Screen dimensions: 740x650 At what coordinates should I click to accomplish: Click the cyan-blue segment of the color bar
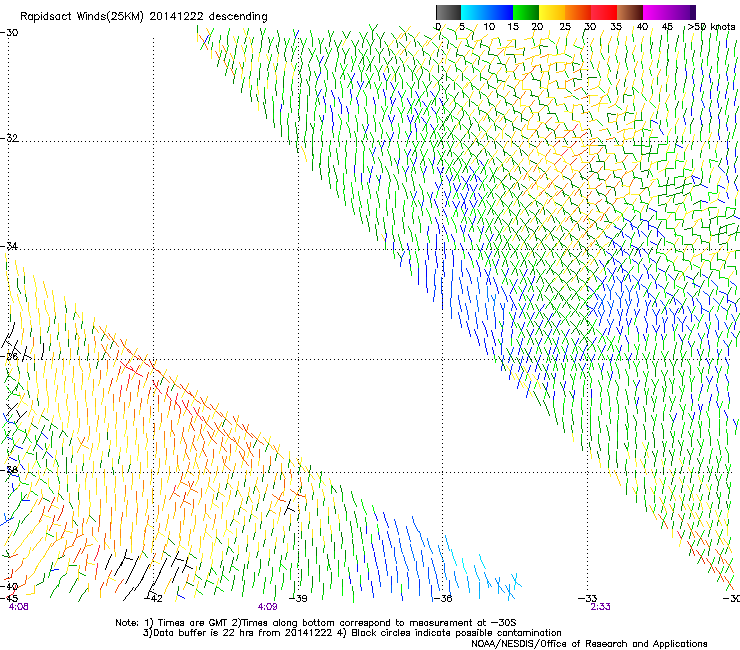(x=487, y=12)
